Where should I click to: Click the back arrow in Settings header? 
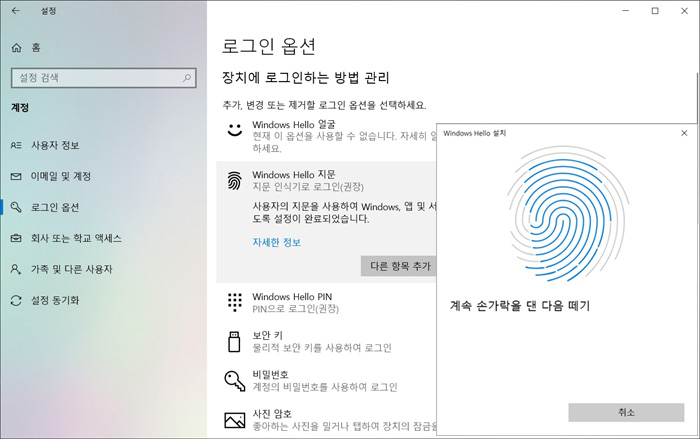(16, 11)
